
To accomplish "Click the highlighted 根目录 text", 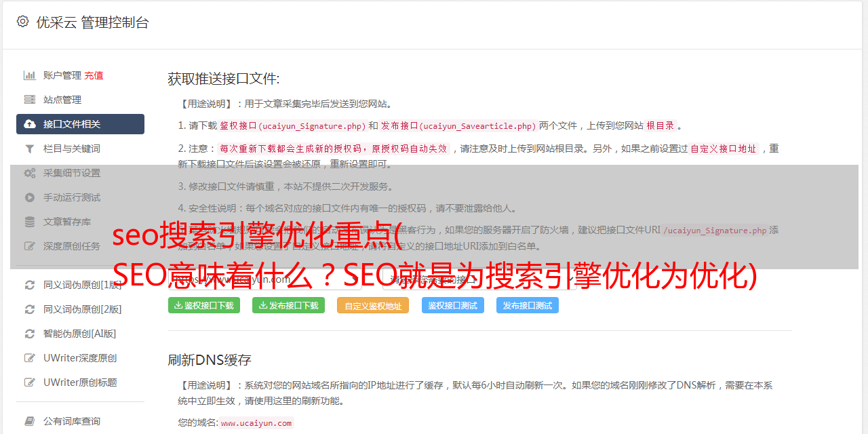I will (660, 125).
